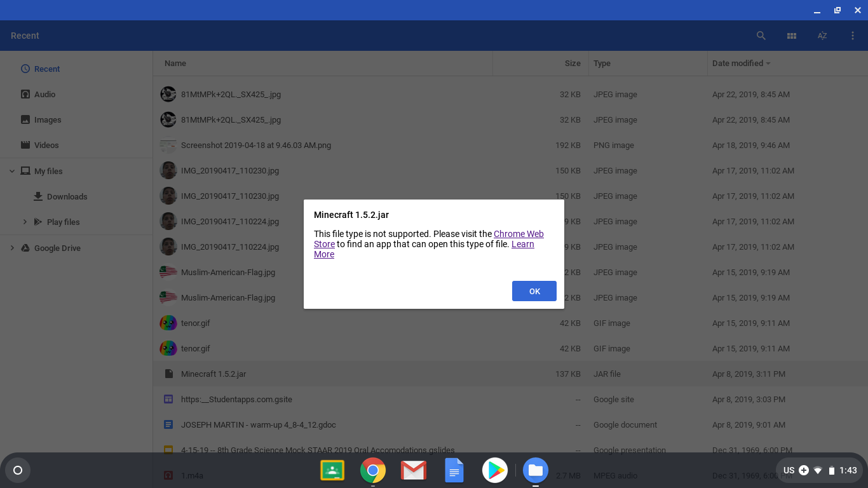Click the search magnifier icon
Screen dimensions: 868x488
[761, 36]
